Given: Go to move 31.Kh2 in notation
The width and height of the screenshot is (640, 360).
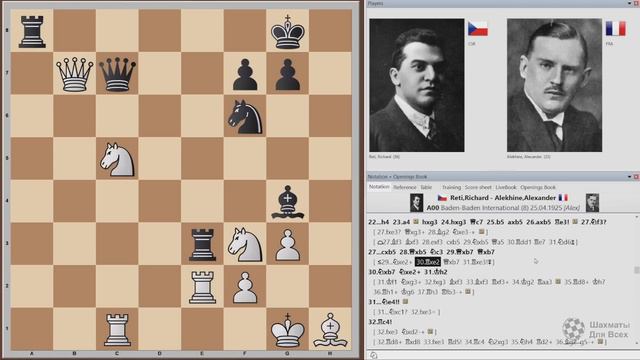Looking at the screenshot, I should 436,272.
